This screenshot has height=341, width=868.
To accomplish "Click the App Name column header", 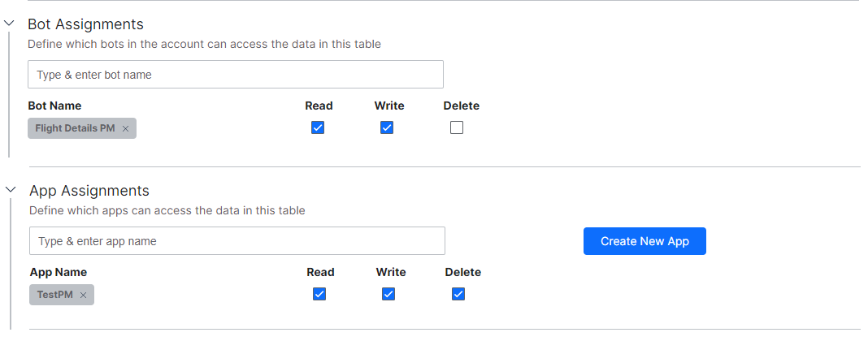I will coord(59,272).
